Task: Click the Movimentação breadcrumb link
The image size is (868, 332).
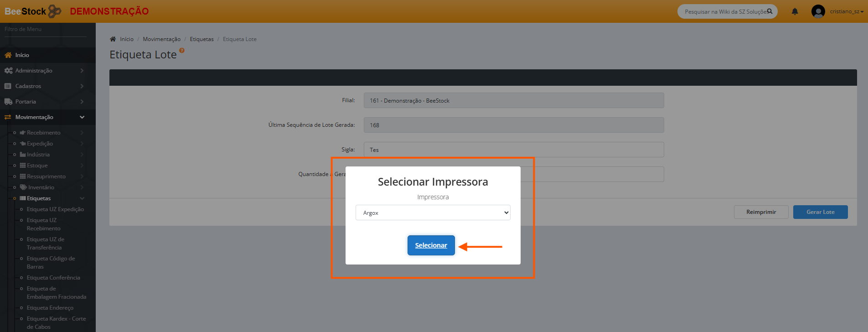Action: tap(161, 39)
